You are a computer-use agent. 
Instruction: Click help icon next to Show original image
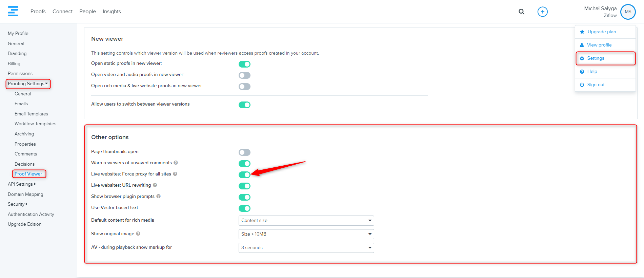pyautogui.click(x=138, y=234)
